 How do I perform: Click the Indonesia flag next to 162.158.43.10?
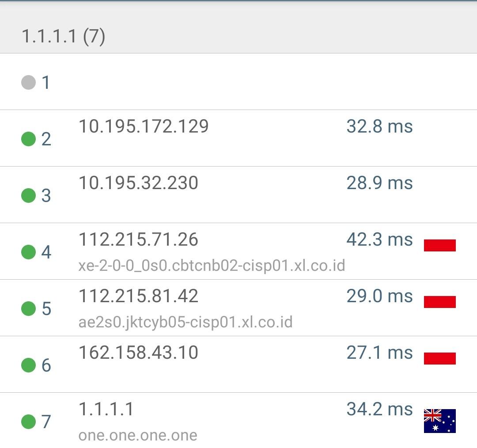439,358
